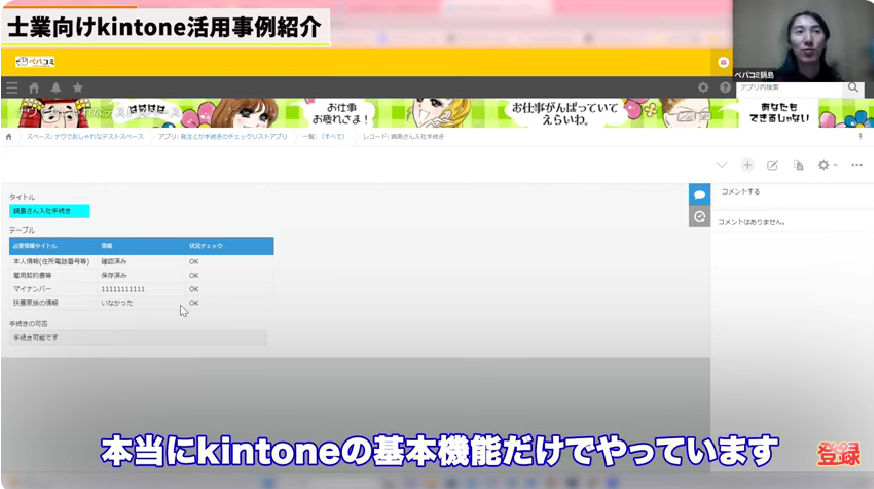Go to kintone portal home icon
The width and height of the screenshot is (874, 489).
[34, 88]
